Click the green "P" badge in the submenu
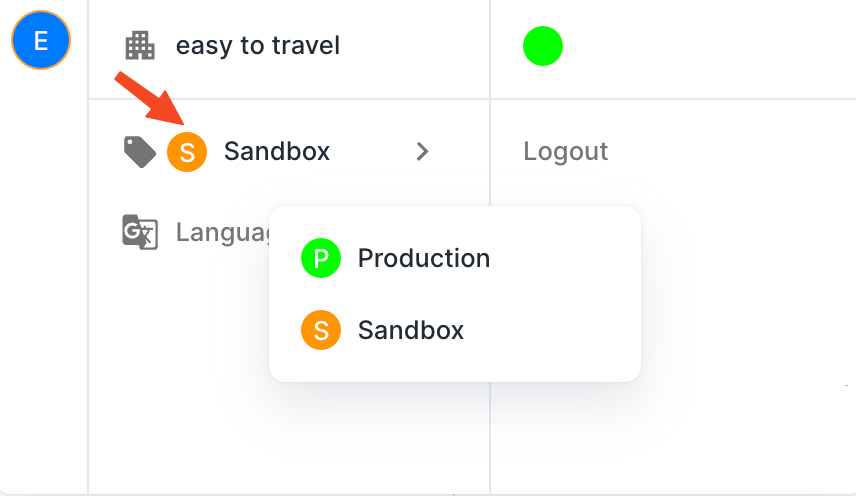856x496 pixels. (x=321, y=259)
